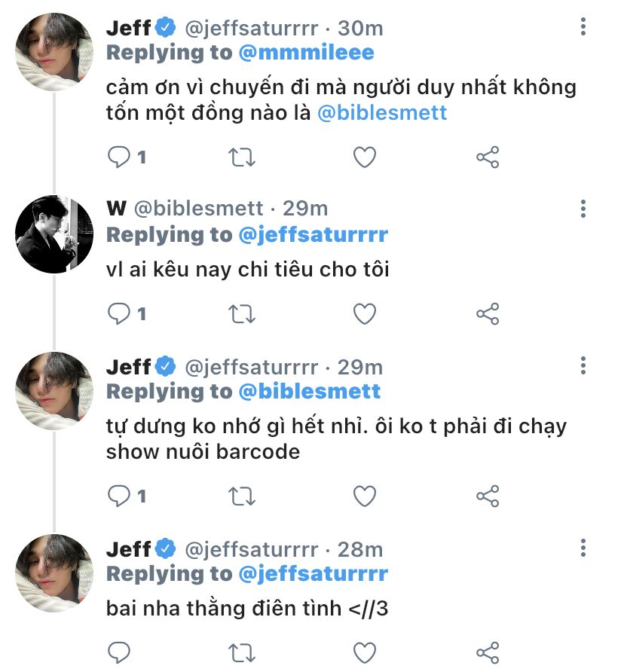Like Jeff's tweet about chạy show
624x672 pixels.
(365, 496)
